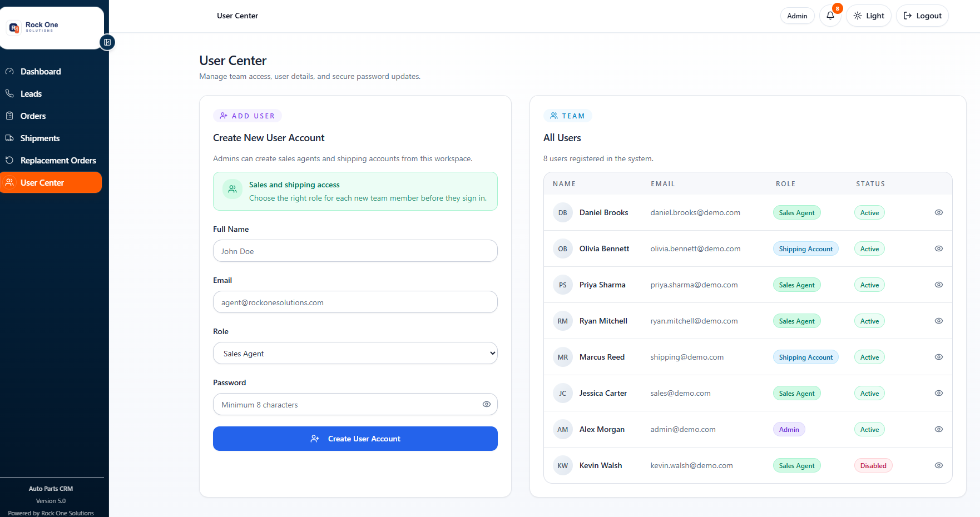Open Replacement Orders page

click(51, 160)
